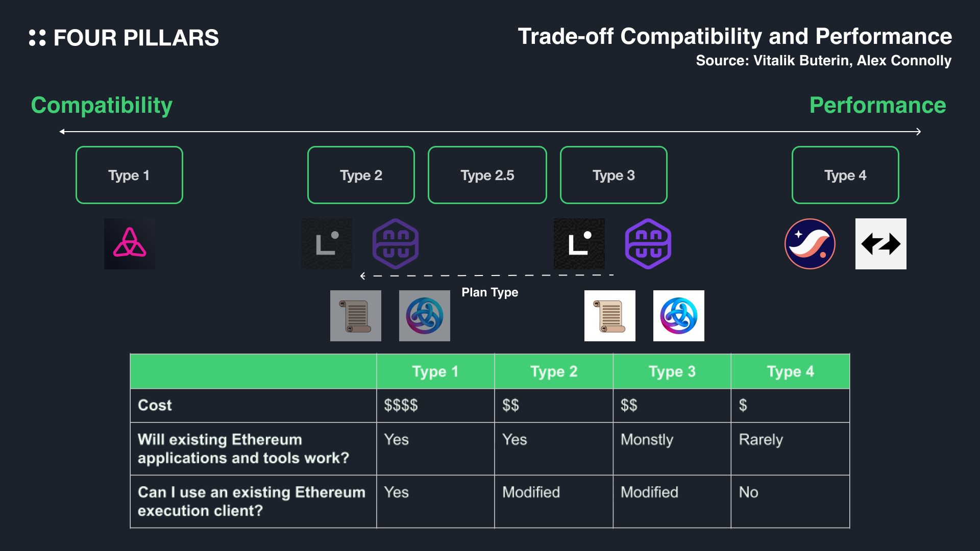
Task: Click the zkSync double-arrow logo
Action: [881, 244]
